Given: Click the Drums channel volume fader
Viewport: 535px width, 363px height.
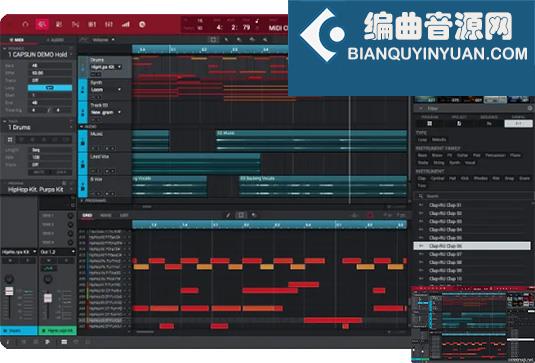Looking at the screenshot, I should tap(9, 292).
